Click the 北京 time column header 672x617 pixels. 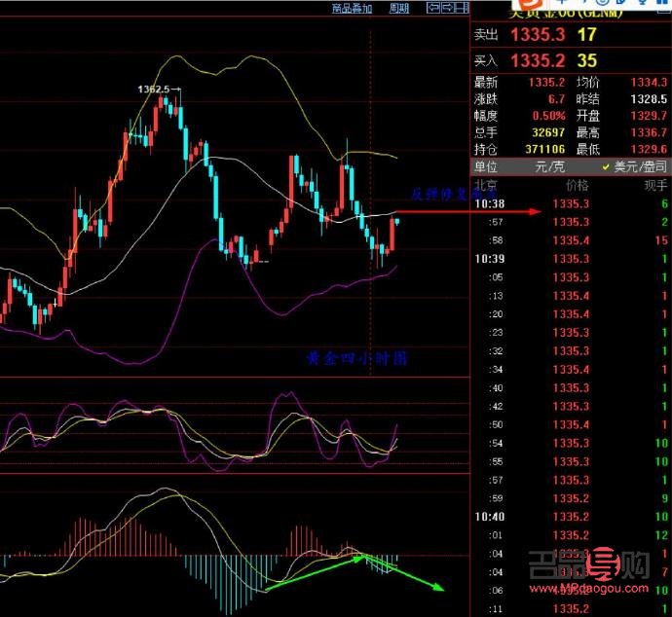click(485, 185)
